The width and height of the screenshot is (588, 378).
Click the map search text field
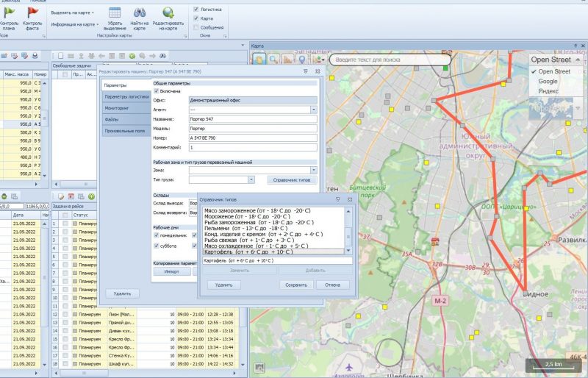pyautogui.click(x=390, y=60)
